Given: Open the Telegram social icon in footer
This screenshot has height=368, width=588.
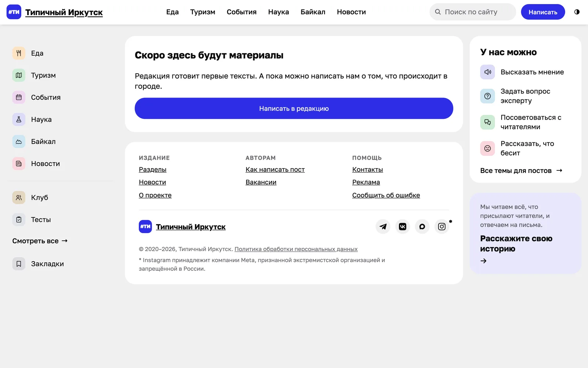Looking at the screenshot, I should [x=383, y=226].
